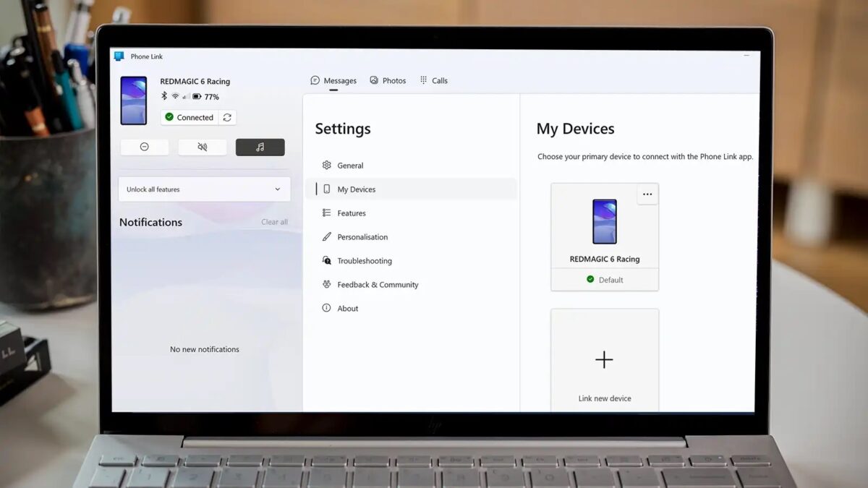This screenshot has width=868, height=488.
Task: Open the Calls tab
Action: 434,80
